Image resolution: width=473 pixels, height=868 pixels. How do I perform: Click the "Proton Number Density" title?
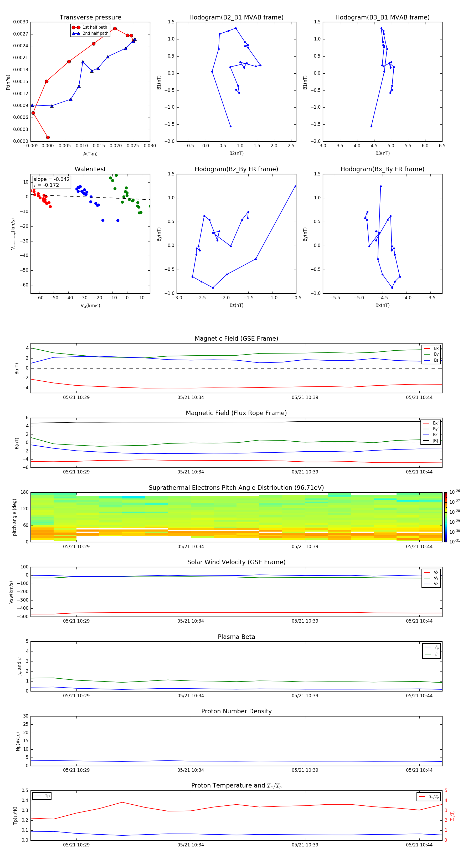[236, 711]
